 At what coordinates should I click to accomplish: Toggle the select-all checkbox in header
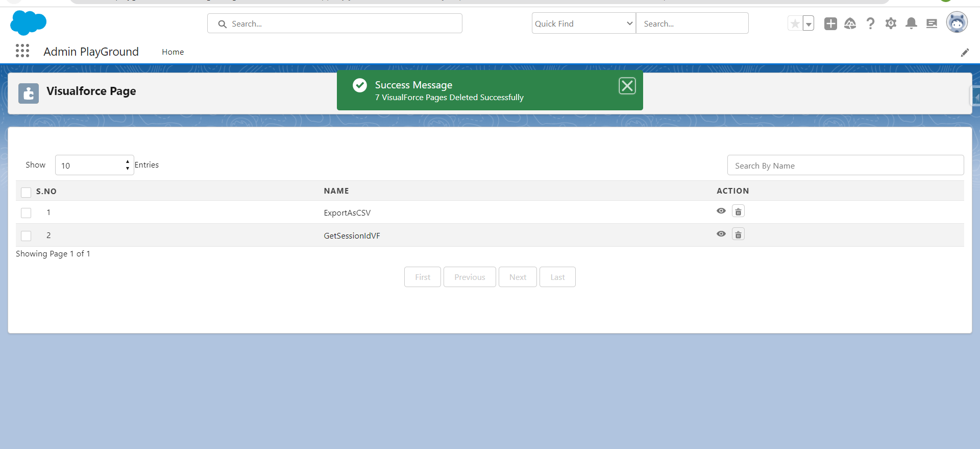pos(26,192)
